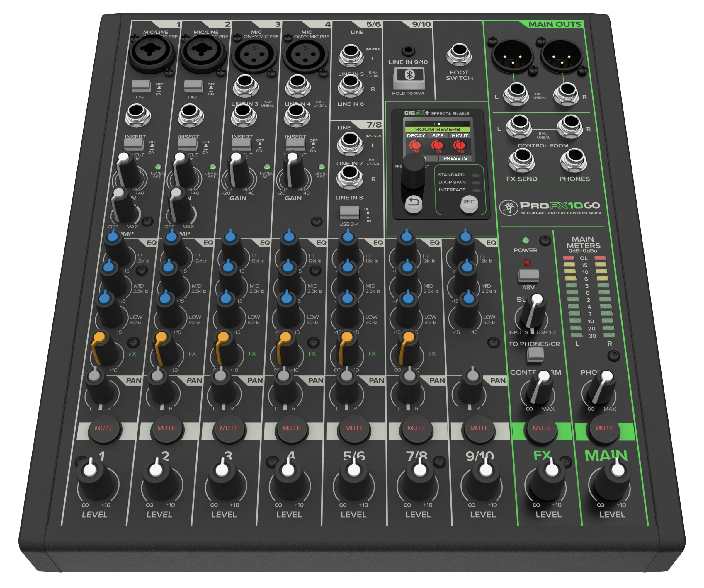Mute the MAIN output
This screenshot has width=704, height=588.
click(x=605, y=428)
